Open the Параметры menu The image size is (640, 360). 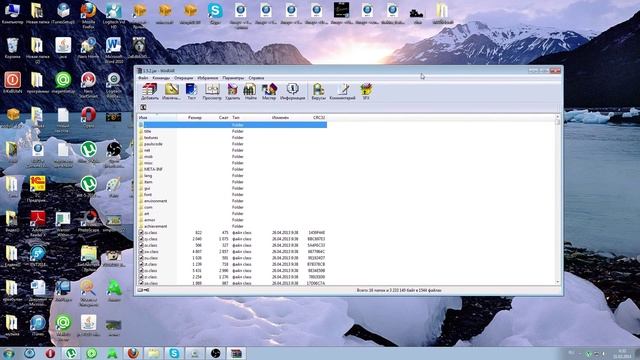(x=233, y=78)
